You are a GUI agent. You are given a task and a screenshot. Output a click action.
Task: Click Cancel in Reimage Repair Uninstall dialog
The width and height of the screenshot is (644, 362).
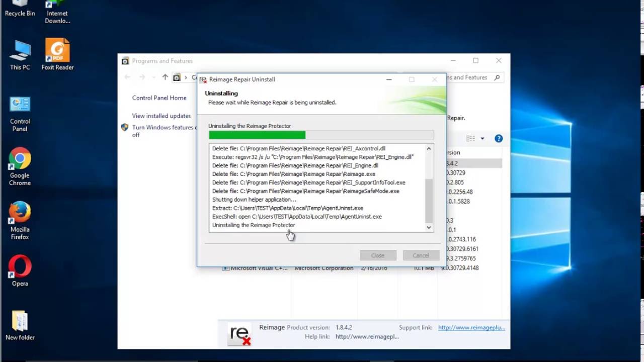click(421, 255)
